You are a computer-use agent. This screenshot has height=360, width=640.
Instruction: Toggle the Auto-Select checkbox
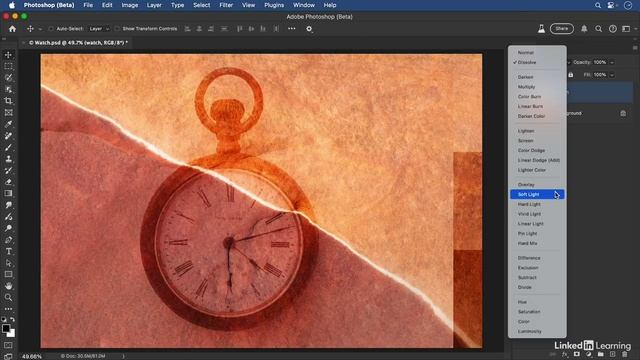pyautogui.click(x=51, y=29)
